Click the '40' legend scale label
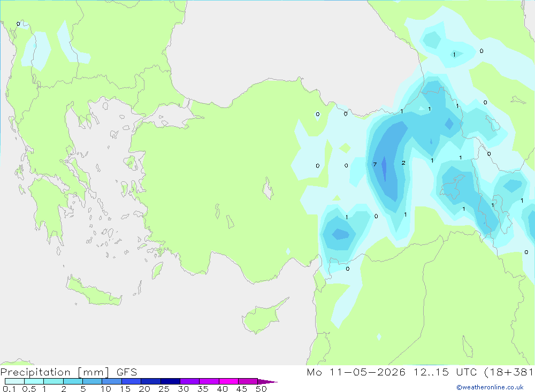This screenshot has width=535, height=392. pos(222,389)
